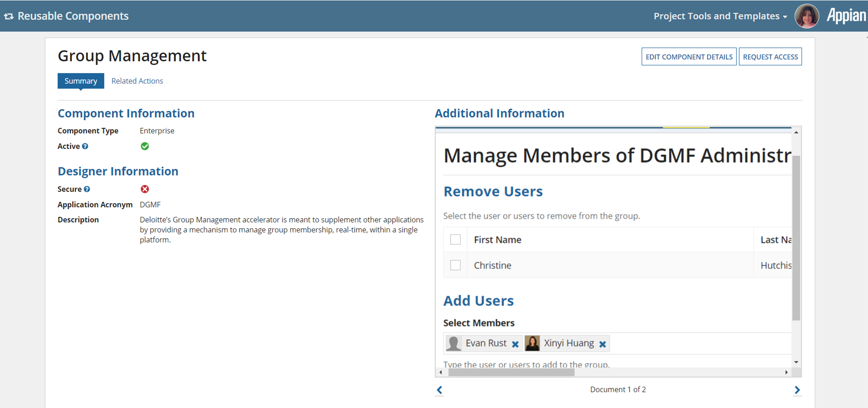The image size is (868, 408).
Task: Click the preview scroll up arrow
Action: 796,132
